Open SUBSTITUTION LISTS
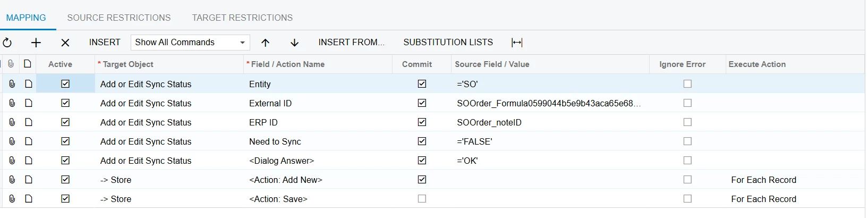This screenshot has height=218, width=868. [x=448, y=43]
